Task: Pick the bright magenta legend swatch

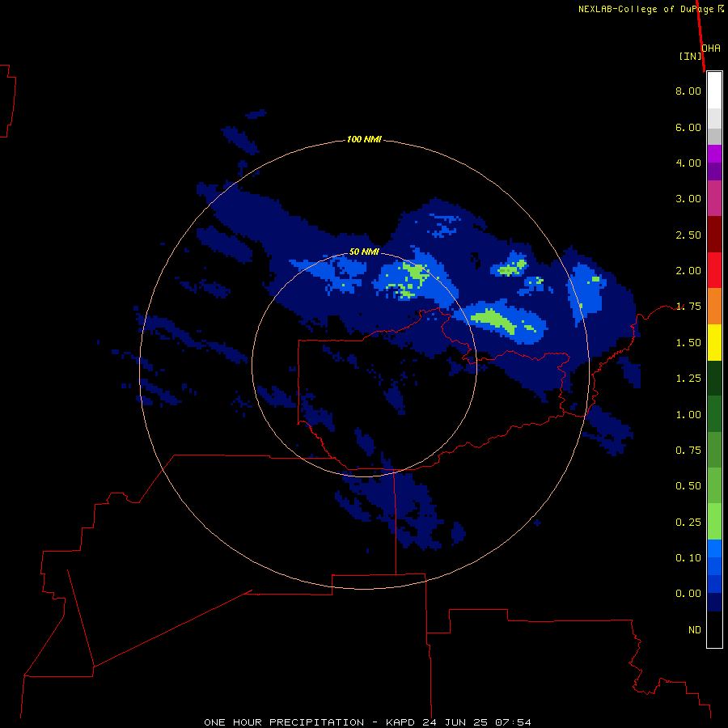Action: coord(714,154)
